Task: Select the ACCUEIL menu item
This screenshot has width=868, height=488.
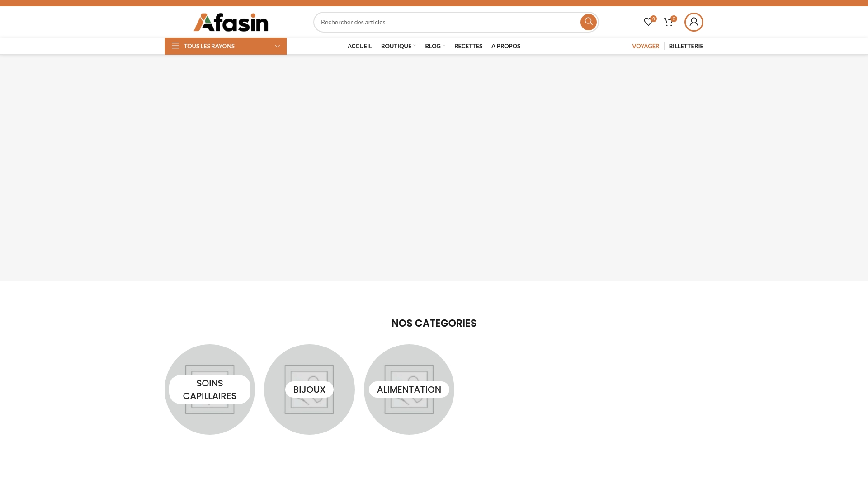Action: coord(359,46)
